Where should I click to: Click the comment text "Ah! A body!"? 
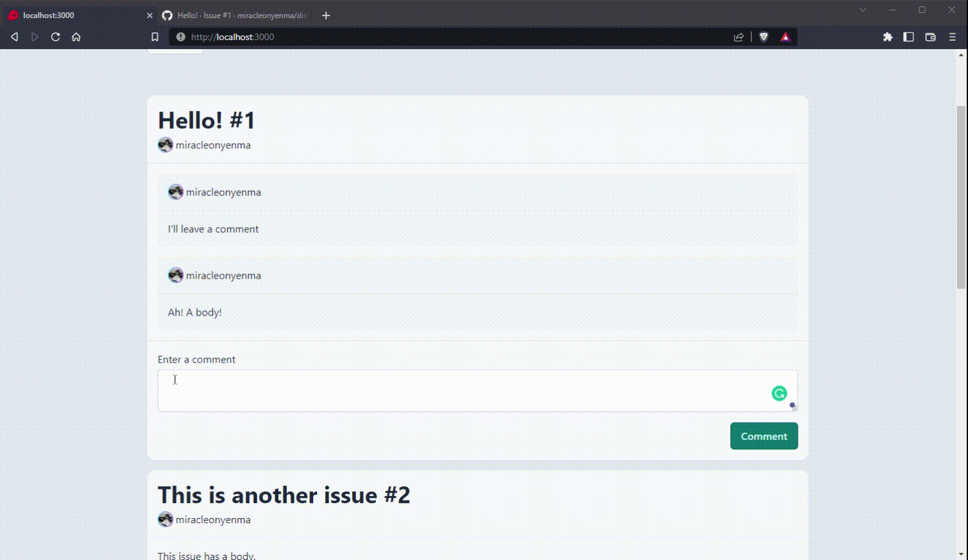pos(195,312)
